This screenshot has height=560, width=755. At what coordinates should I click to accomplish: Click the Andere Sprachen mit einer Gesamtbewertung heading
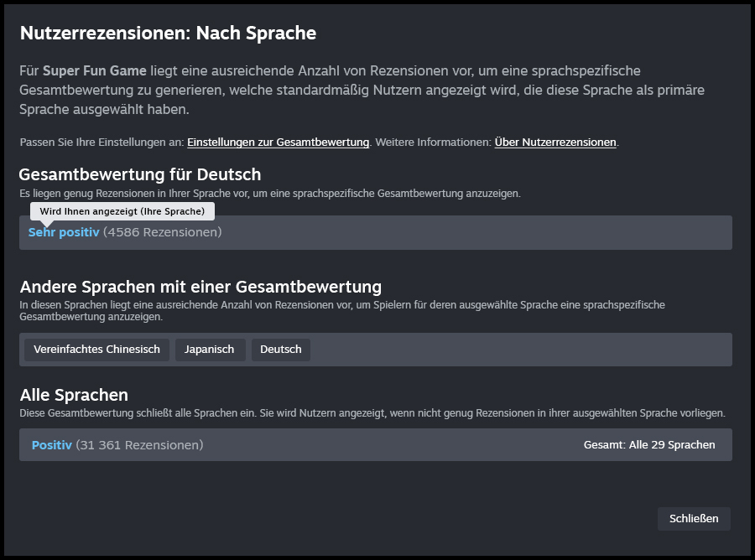click(200, 287)
